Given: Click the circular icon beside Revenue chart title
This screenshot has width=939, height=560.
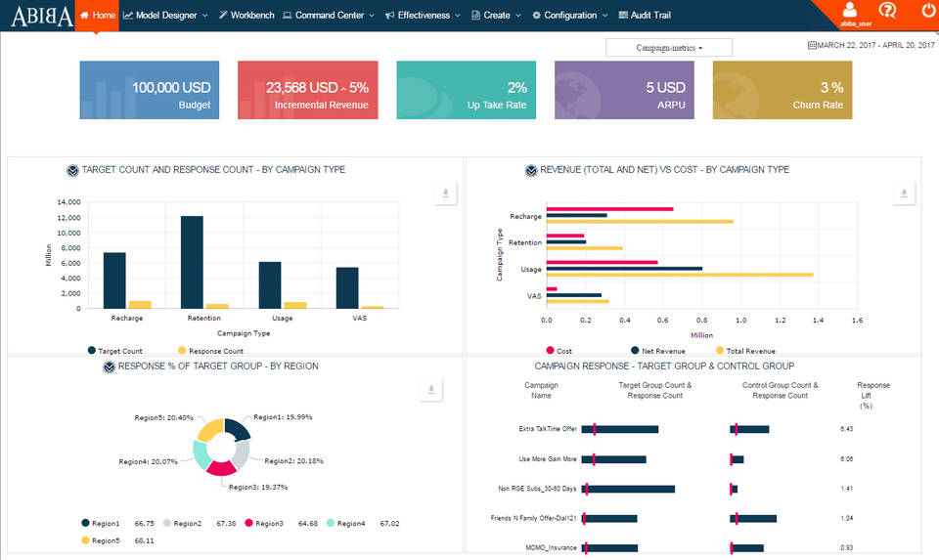Looking at the screenshot, I should 532,170.
